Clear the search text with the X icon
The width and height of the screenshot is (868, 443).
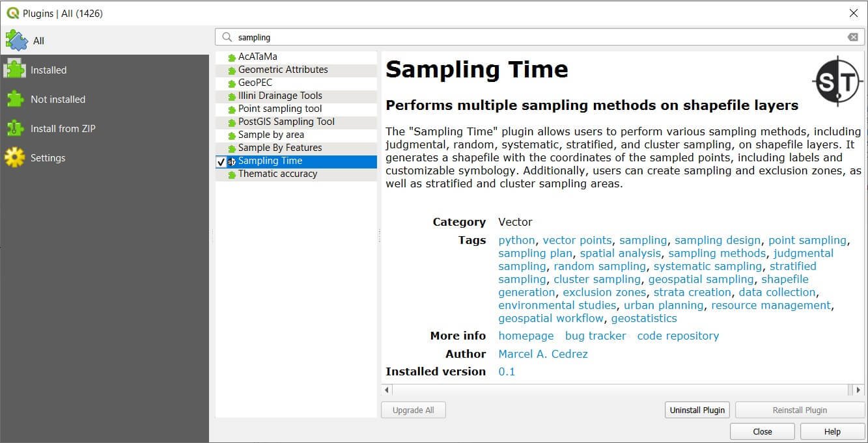pos(852,37)
